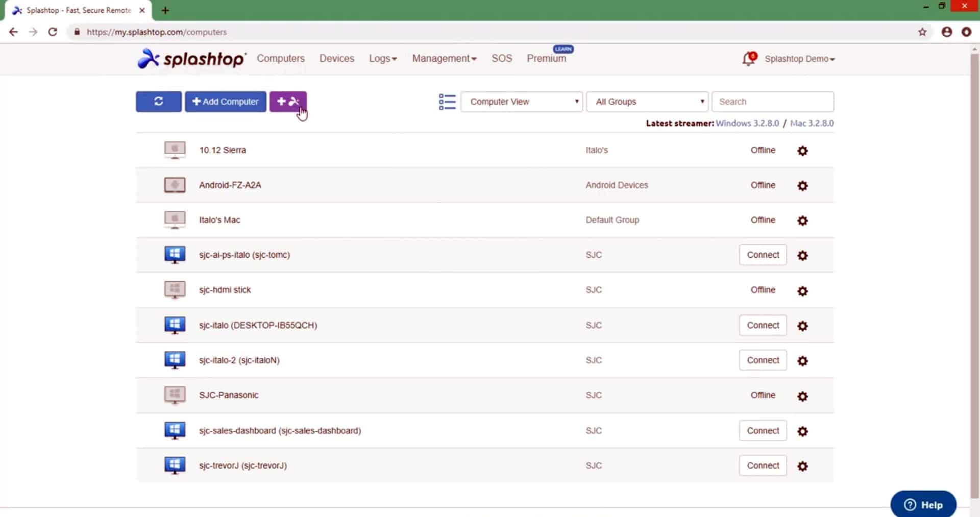Bookmark this page with the star icon
980x517 pixels.
[x=922, y=32]
